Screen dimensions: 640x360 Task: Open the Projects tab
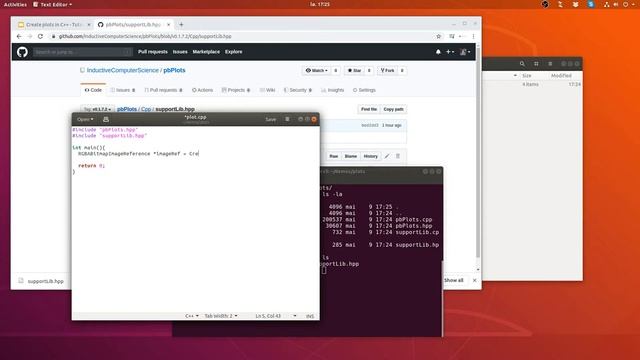pyautogui.click(x=236, y=90)
